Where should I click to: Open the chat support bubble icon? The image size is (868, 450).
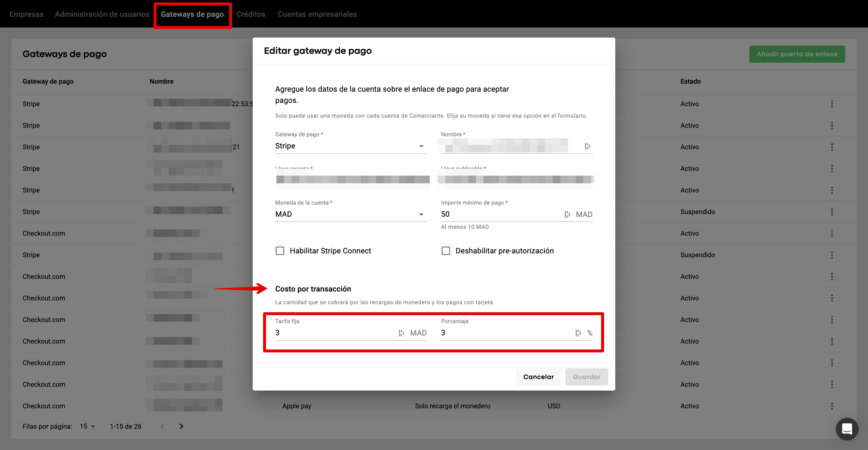pos(846,429)
